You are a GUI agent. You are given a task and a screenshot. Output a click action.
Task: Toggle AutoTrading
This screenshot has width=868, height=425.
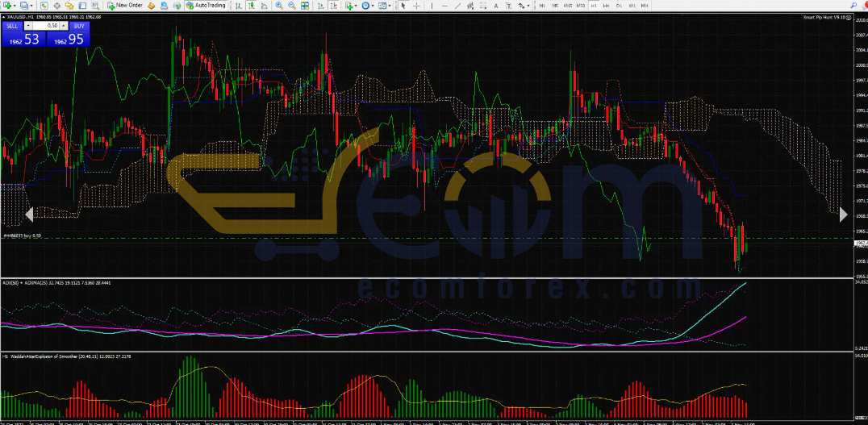[206, 6]
